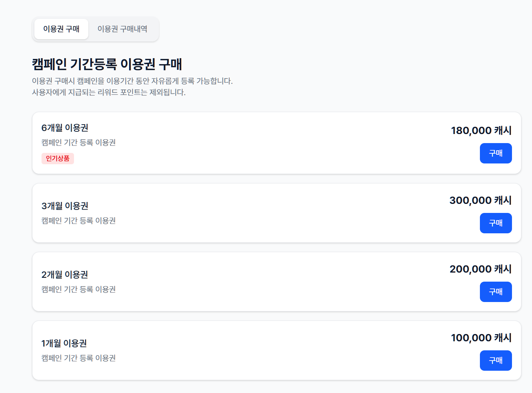Click the 인기상품 badge on 6개월 card

coord(57,158)
